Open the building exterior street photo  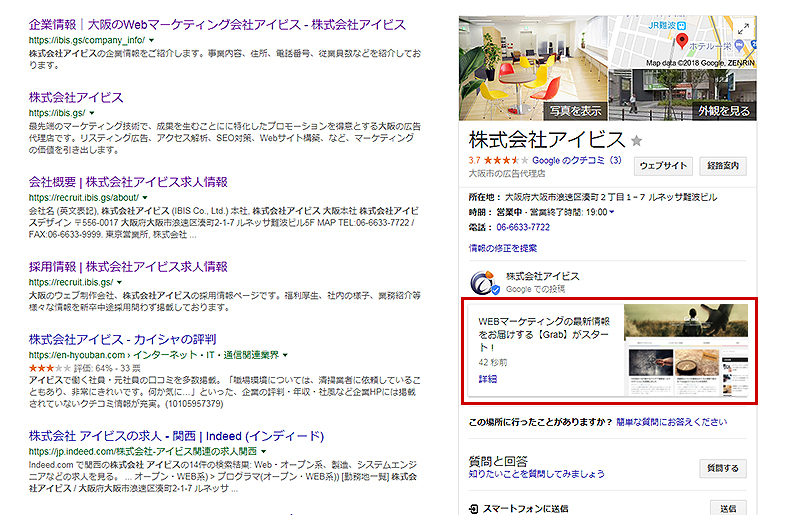click(683, 95)
